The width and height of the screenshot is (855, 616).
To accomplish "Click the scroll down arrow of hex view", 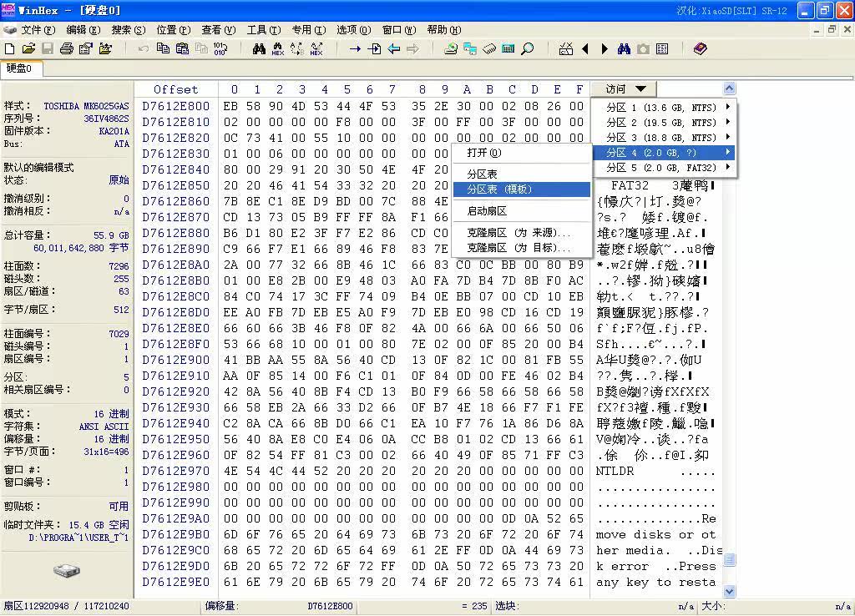I will [729, 592].
